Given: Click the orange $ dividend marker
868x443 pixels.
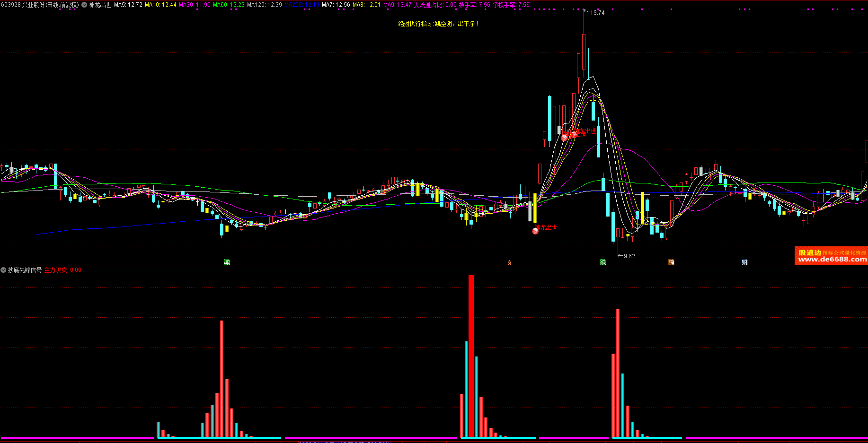Looking at the screenshot, I should point(510,263).
